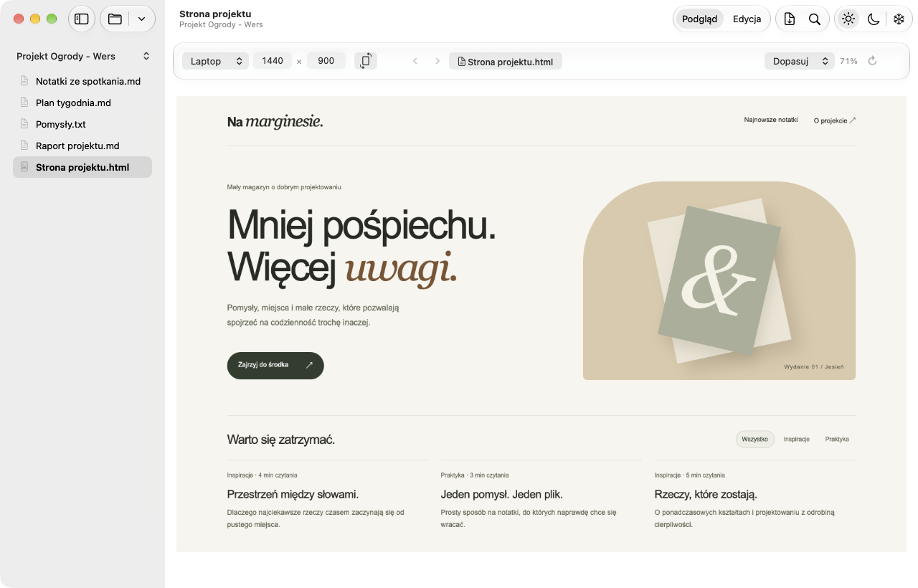Select the Praktyka filter
The width and height of the screenshot is (918, 588).
(x=837, y=439)
